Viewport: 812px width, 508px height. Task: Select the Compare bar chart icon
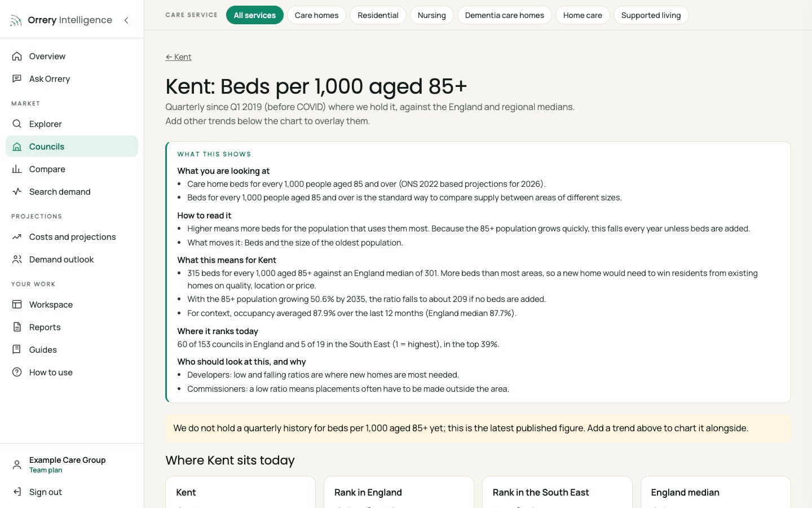click(x=17, y=169)
